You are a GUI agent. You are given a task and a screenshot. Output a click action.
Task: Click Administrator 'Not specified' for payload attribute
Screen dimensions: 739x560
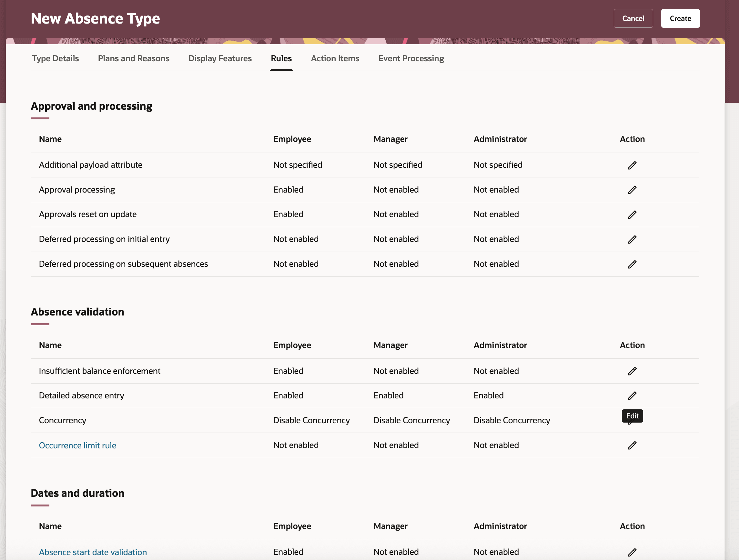pos(498,165)
